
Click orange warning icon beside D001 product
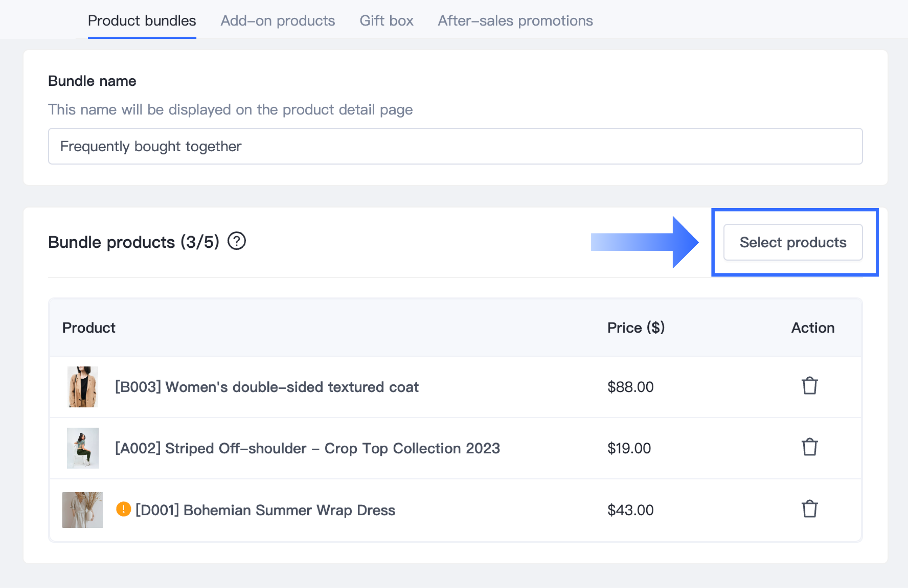pyautogui.click(x=123, y=509)
